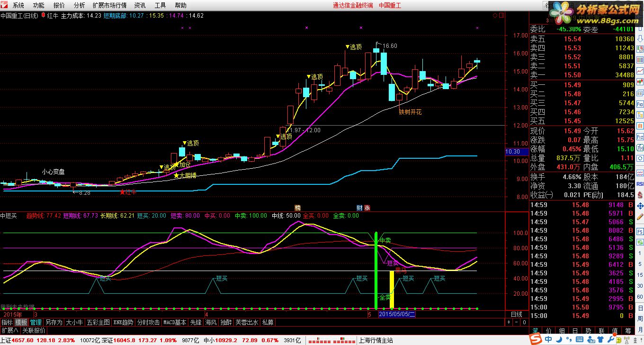
Task: Switch to the 势 trend tab
Action: [588, 331]
